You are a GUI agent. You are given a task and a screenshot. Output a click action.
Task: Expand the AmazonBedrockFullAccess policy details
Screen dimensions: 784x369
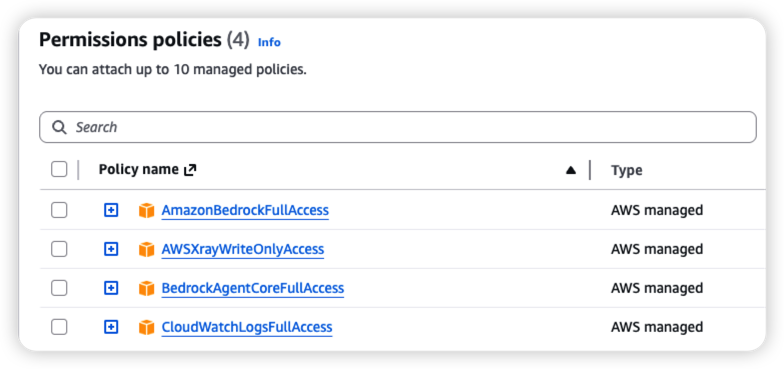(111, 210)
